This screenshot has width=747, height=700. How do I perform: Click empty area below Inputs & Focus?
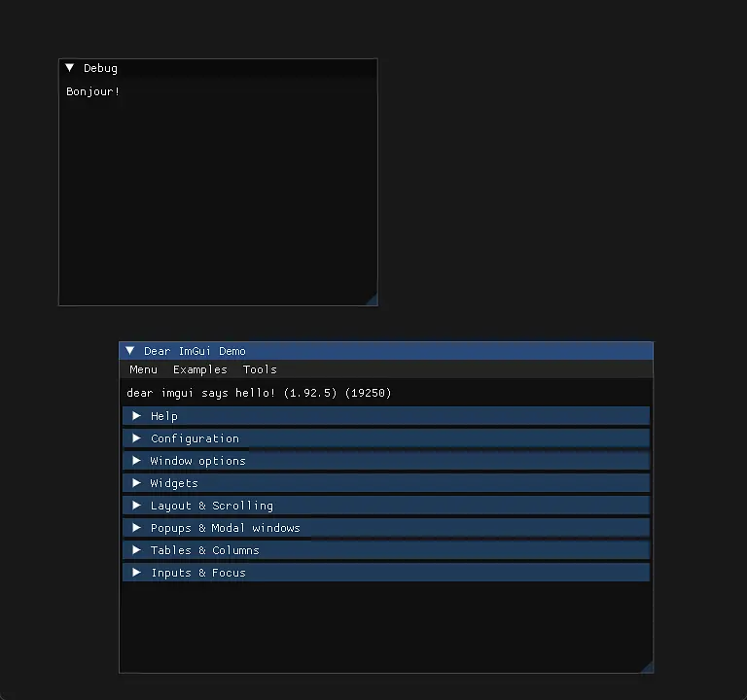click(385, 627)
